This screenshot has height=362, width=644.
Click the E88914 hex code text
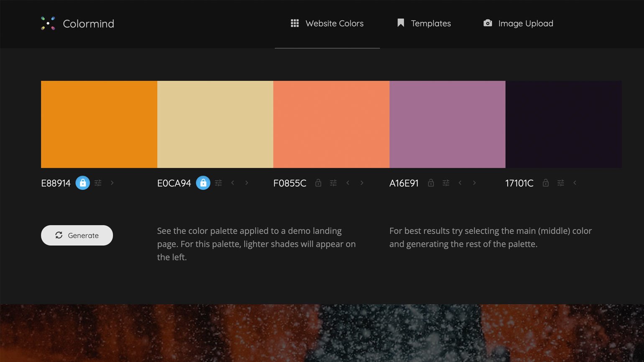[56, 183]
